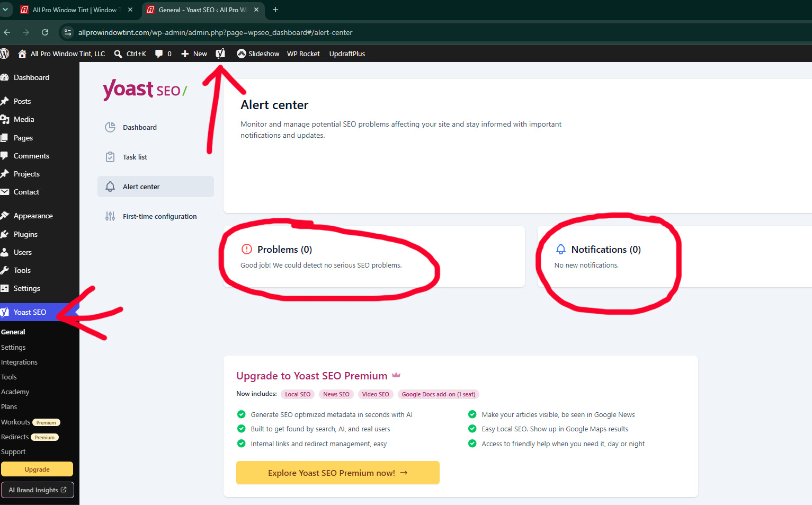812x505 pixels.
Task: Open a new browser tab with plus button
Action: (275, 10)
